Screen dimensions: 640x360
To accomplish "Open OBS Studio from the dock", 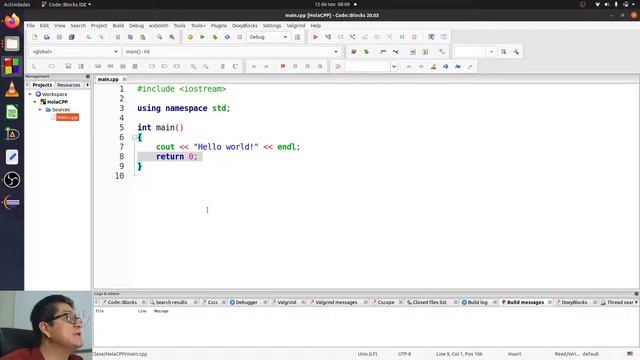I will point(12,180).
